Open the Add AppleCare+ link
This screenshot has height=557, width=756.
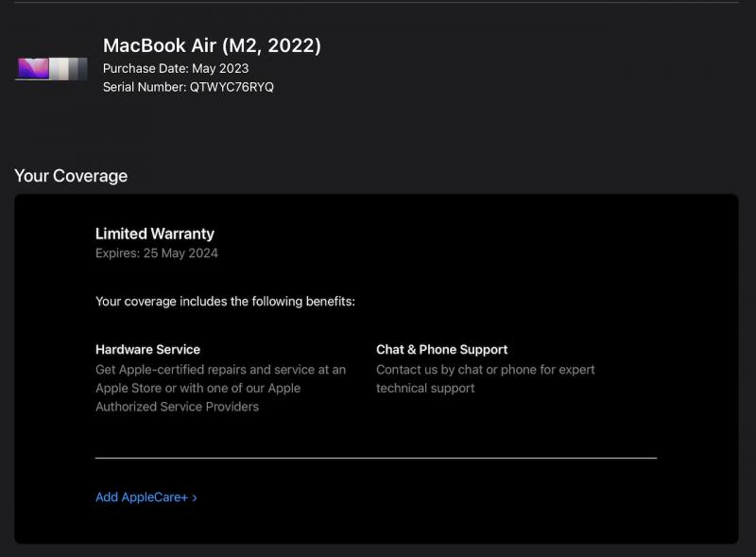tap(146, 497)
